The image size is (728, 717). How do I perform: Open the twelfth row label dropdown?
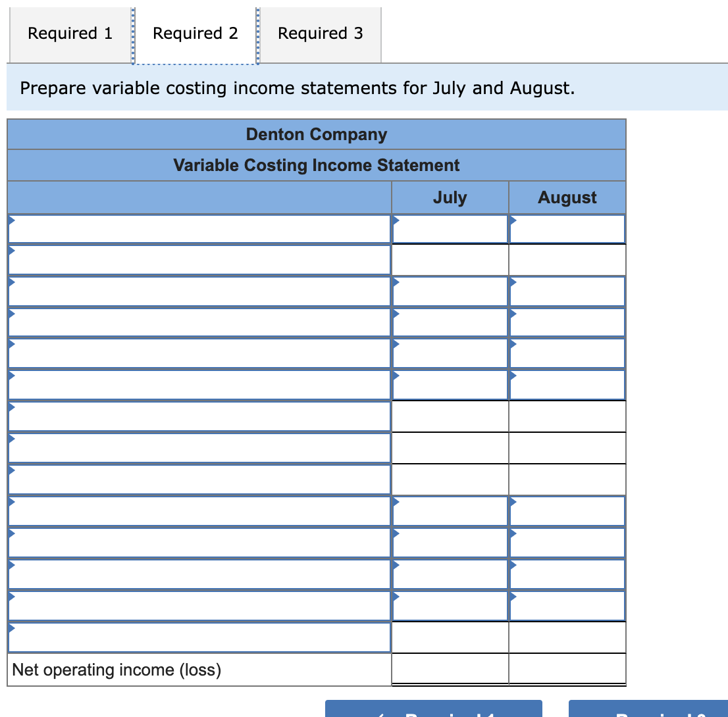(199, 574)
